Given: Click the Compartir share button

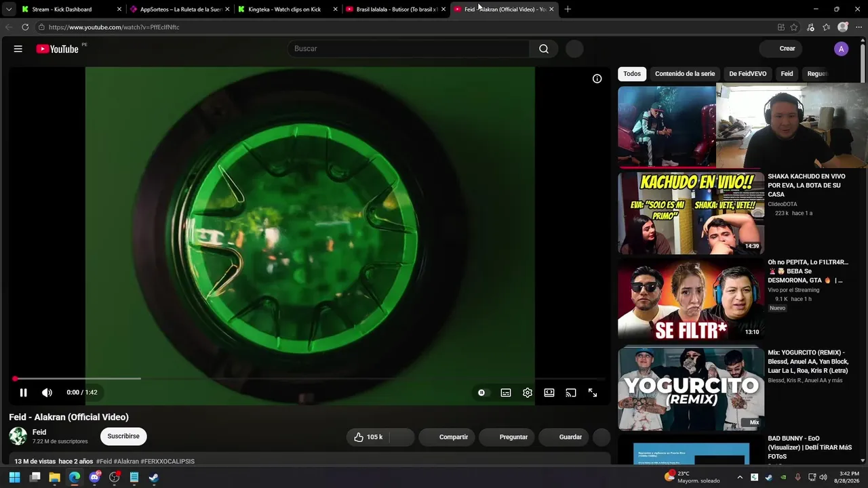Looking at the screenshot, I should [448, 437].
